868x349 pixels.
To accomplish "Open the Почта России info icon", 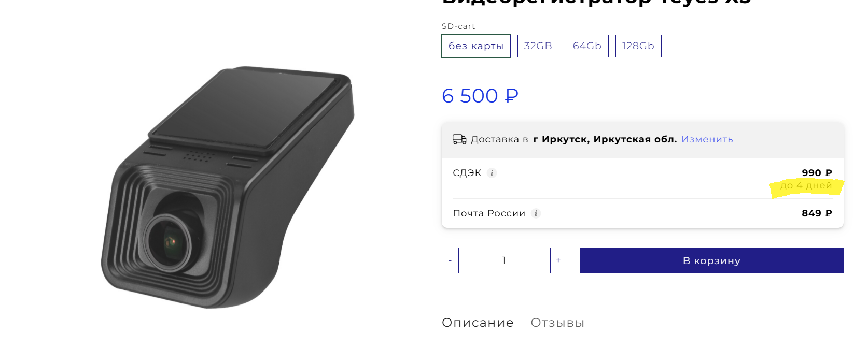I will [536, 213].
